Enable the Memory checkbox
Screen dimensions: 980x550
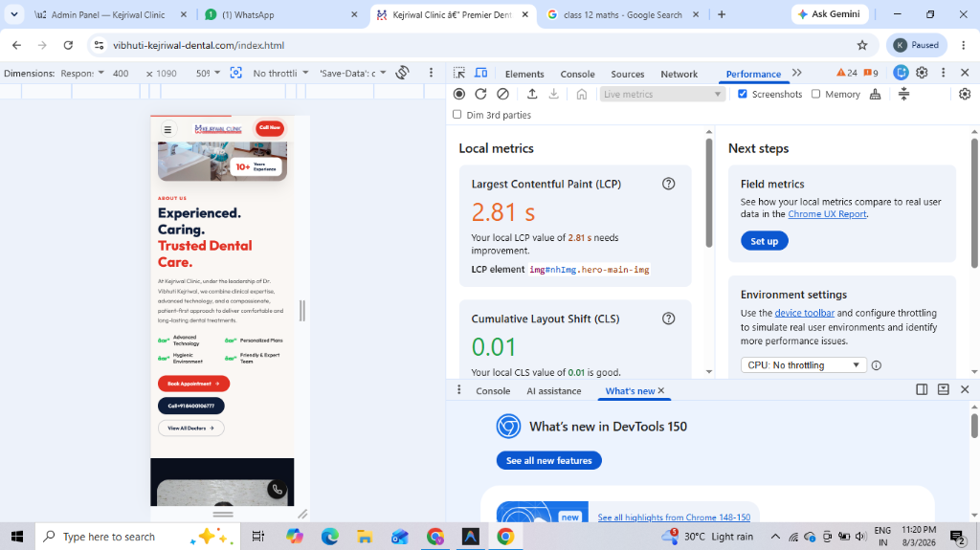(815, 94)
